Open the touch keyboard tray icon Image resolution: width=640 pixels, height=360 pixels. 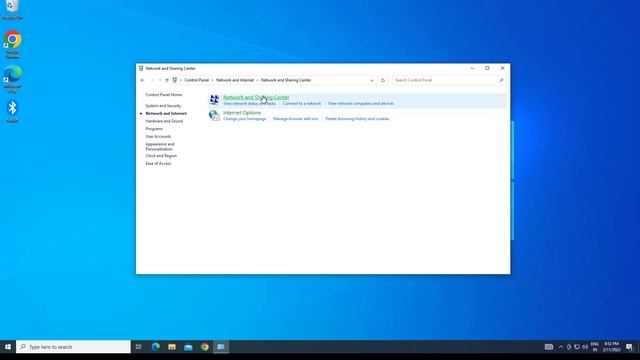(549, 347)
